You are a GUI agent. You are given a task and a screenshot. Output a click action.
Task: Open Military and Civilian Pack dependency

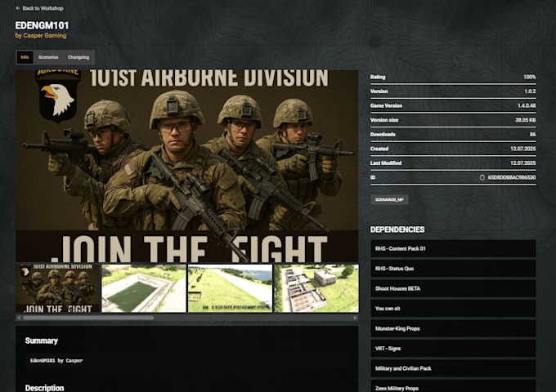coord(453,368)
